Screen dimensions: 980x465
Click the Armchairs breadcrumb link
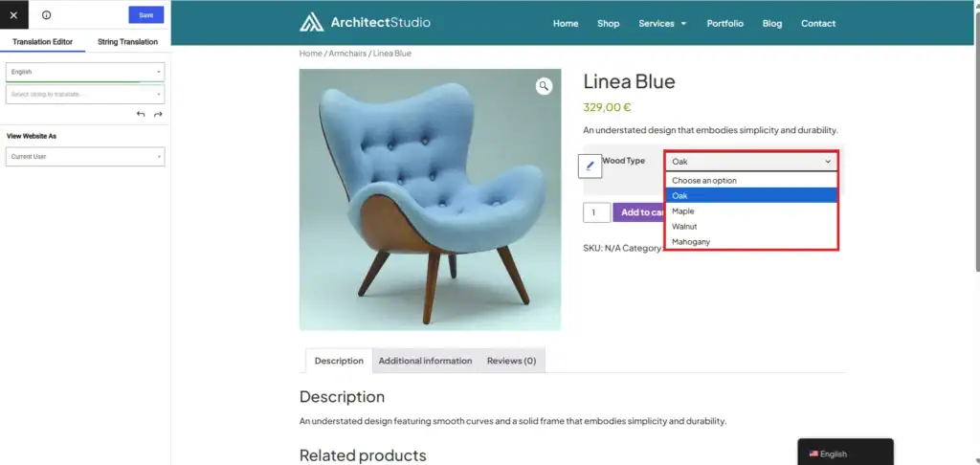click(347, 54)
